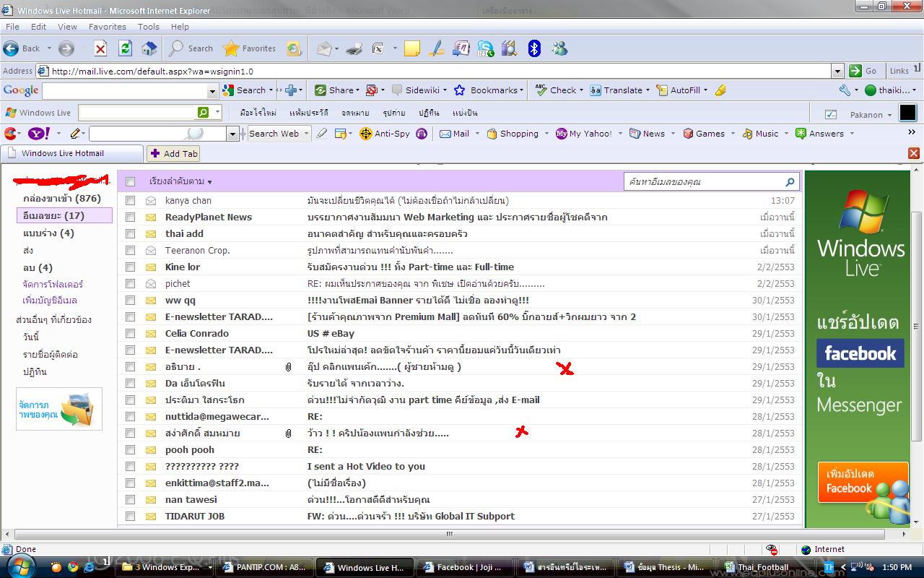Screen dimensions: 924x578
Task: Open the File menu
Action: 12,27
